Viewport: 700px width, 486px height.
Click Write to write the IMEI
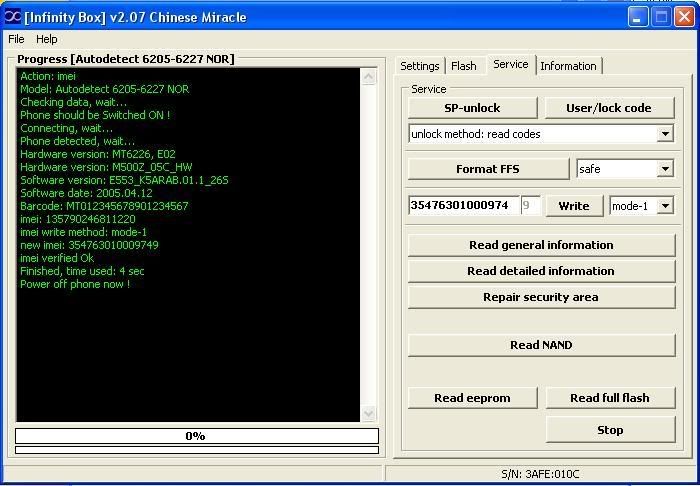[x=574, y=206]
